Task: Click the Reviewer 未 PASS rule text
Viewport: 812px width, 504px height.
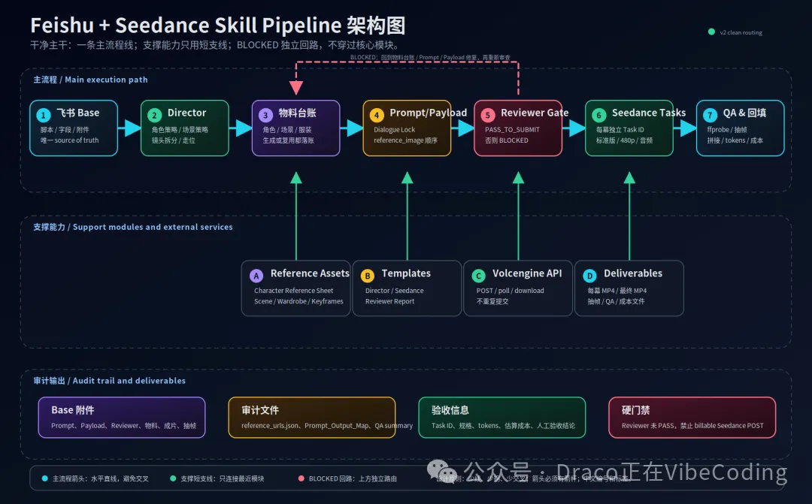Action: [692, 426]
